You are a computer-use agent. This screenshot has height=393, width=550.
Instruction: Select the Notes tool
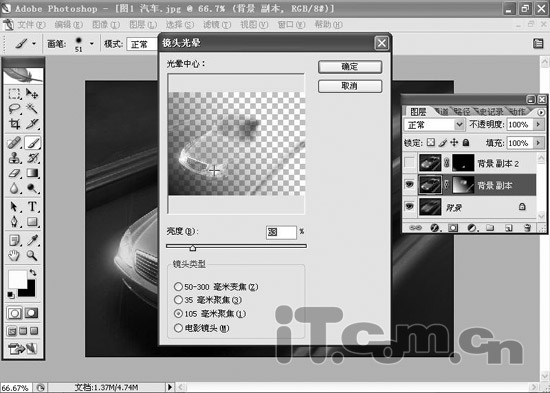pyautogui.click(x=14, y=240)
